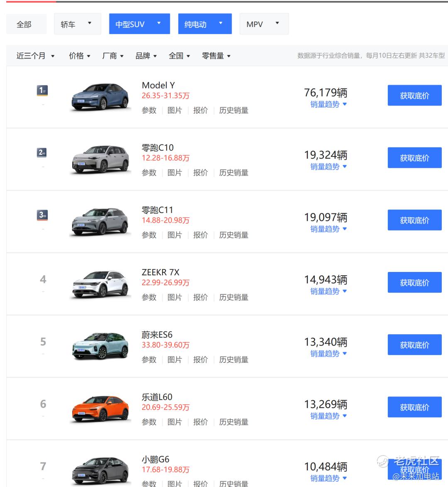The image size is (448, 487).
Task: Open the 蔚来ES6 title link
Action: tap(157, 335)
